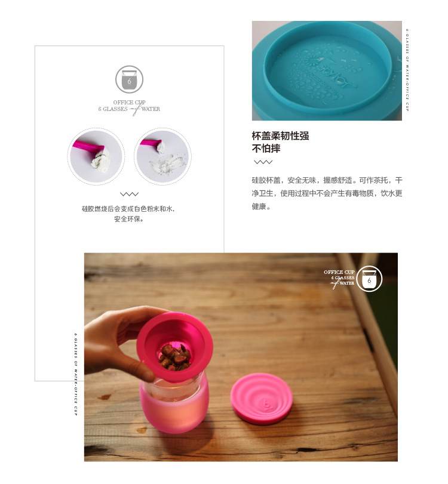
Task: Click the 硅胶杯盖 description paragraph
Action: (327, 193)
